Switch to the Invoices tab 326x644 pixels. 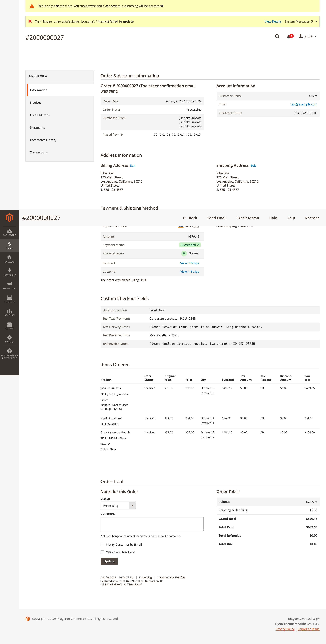[x=36, y=103]
